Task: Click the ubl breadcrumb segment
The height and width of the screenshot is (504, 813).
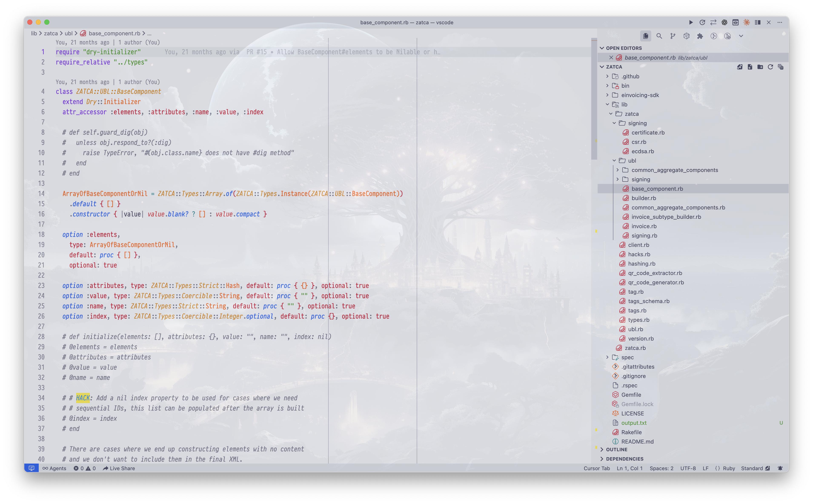Action: point(68,33)
